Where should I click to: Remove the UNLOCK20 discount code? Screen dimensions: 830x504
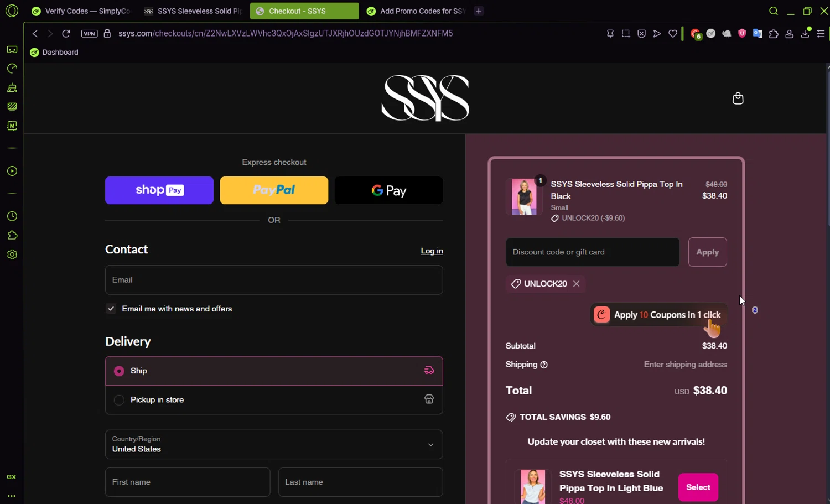[x=576, y=284]
